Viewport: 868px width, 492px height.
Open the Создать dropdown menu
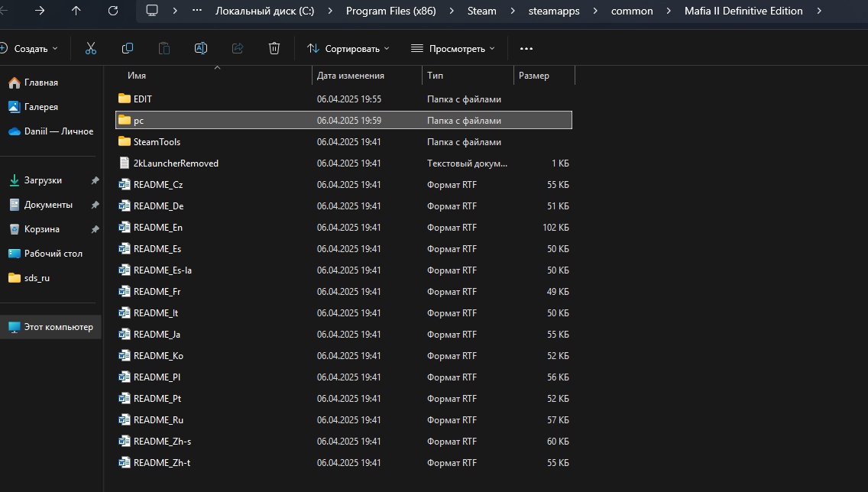(29, 49)
